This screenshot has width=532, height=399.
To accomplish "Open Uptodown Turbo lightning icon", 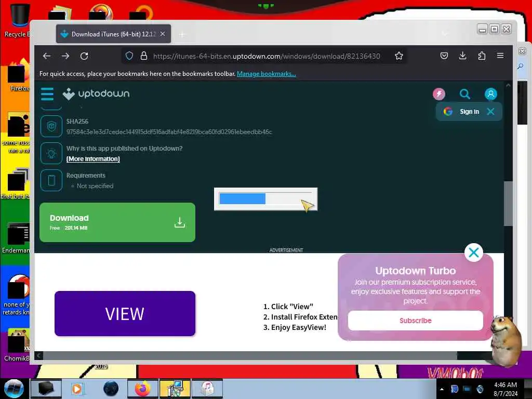I will point(438,94).
